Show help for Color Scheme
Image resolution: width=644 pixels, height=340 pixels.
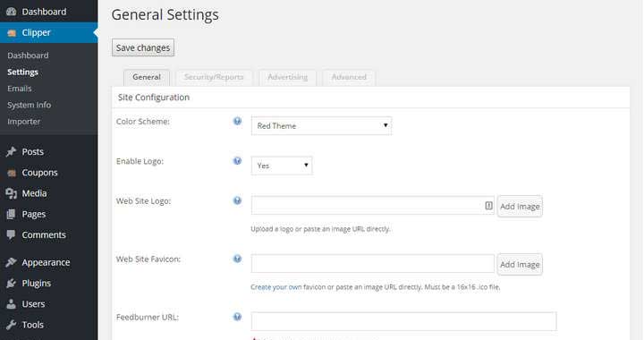coord(237,121)
